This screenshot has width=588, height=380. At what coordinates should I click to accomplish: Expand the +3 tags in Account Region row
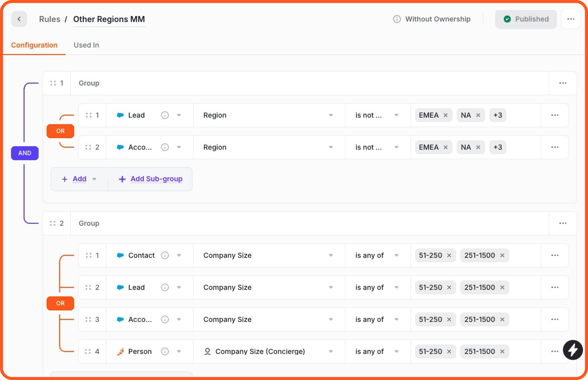pyautogui.click(x=498, y=147)
